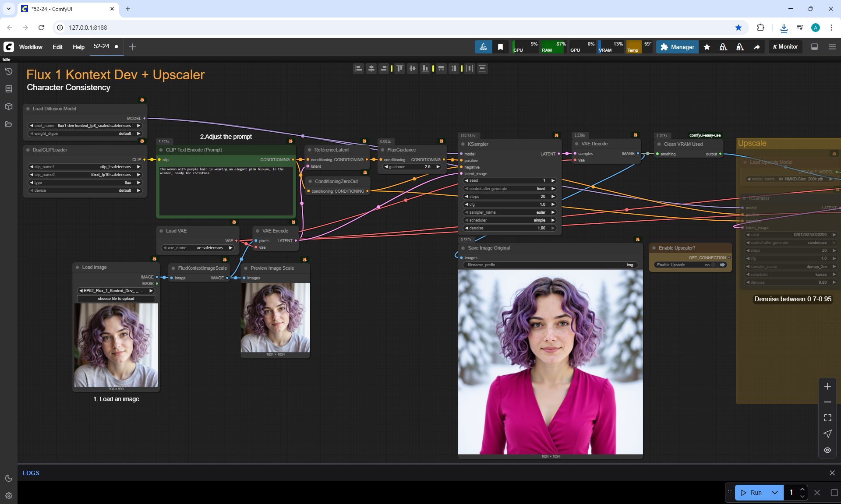The image size is (841, 504).
Task: Click the share arrow icon in toolbar
Action: (756, 47)
